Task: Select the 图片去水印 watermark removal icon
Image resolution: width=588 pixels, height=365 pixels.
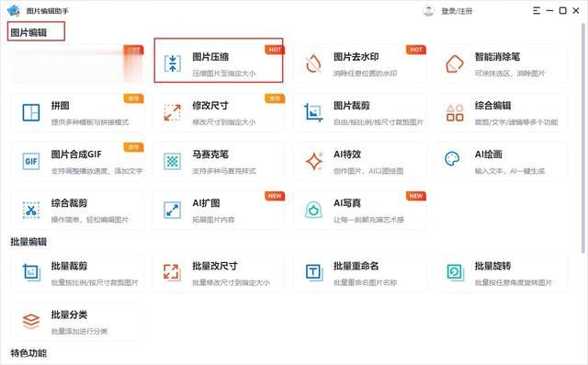Action: point(313,63)
